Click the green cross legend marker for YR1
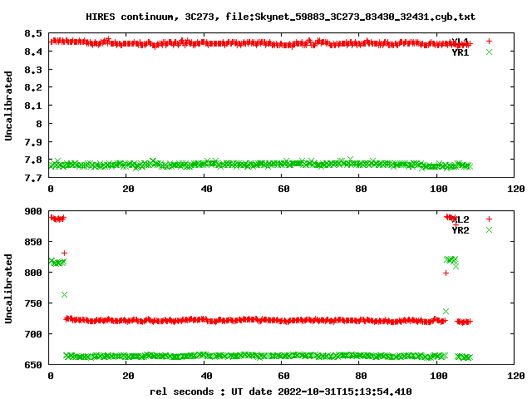The image size is (532, 399). (x=489, y=52)
